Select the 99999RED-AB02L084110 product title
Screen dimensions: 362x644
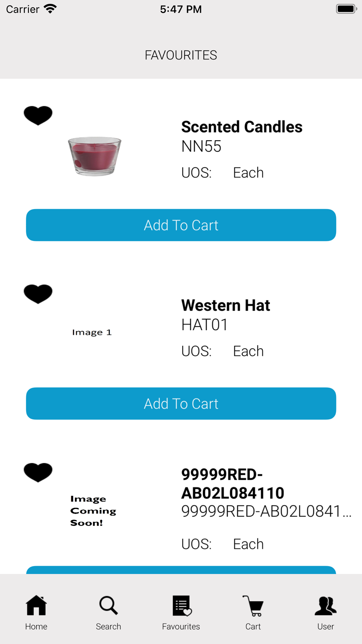click(233, 484)
